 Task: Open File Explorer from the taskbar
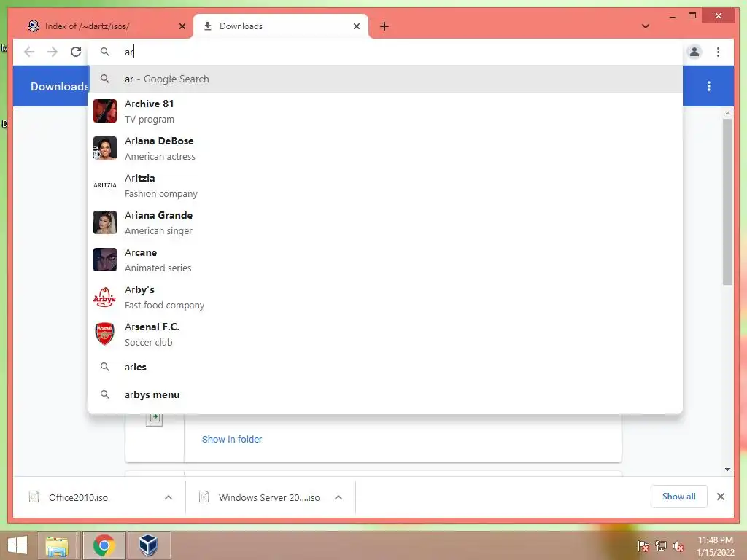pos(56,545)
